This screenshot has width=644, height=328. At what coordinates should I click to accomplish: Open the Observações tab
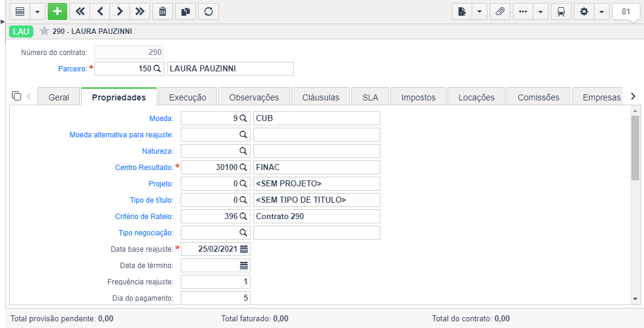(254, 97)
